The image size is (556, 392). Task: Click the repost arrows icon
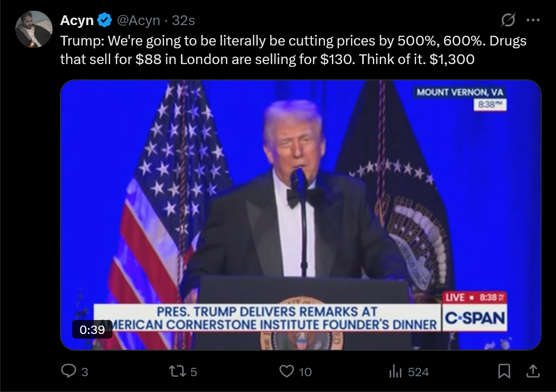pyautogui.click(x=177, y=372)
